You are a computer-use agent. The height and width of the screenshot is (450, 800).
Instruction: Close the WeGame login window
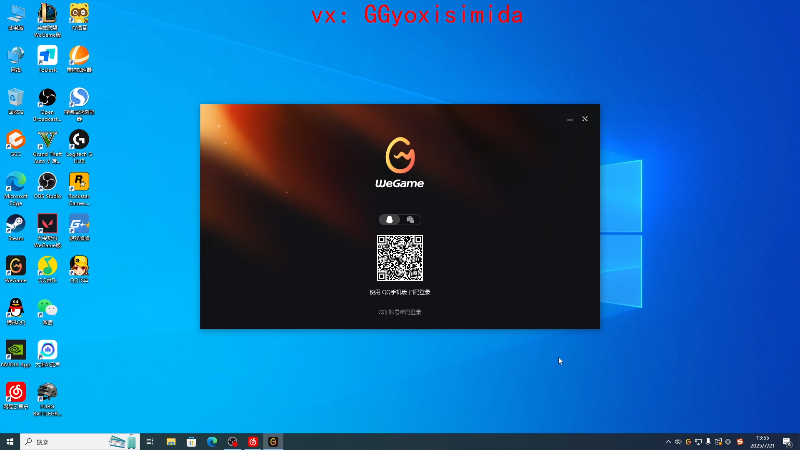585,119
